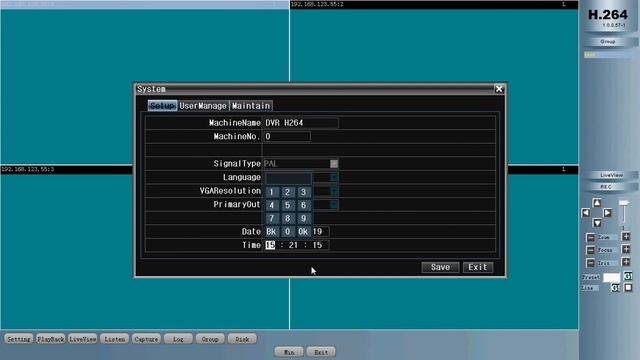640x360 pixels.
Task: Pan the camera left with the PTZ arrow
Action: 586,213
